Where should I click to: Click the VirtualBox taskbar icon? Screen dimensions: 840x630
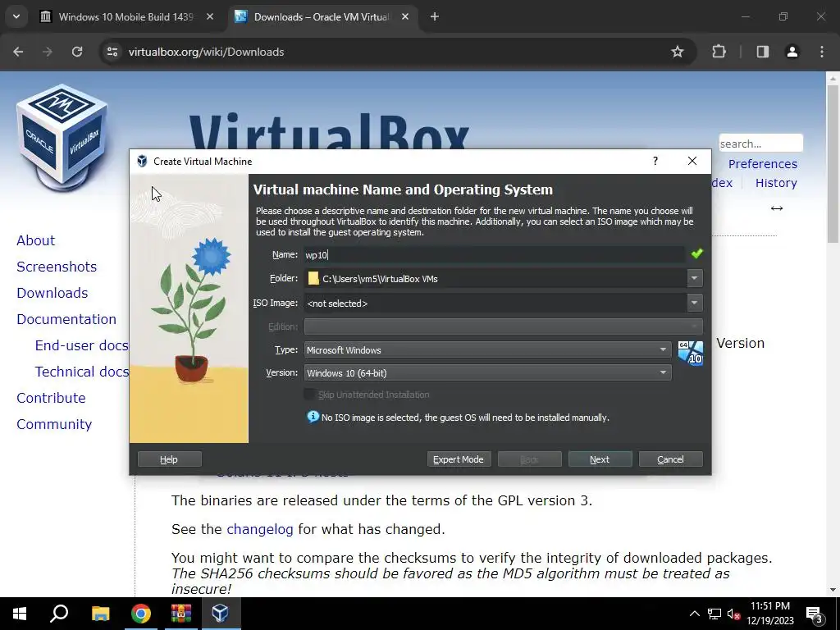pos(221,614)
